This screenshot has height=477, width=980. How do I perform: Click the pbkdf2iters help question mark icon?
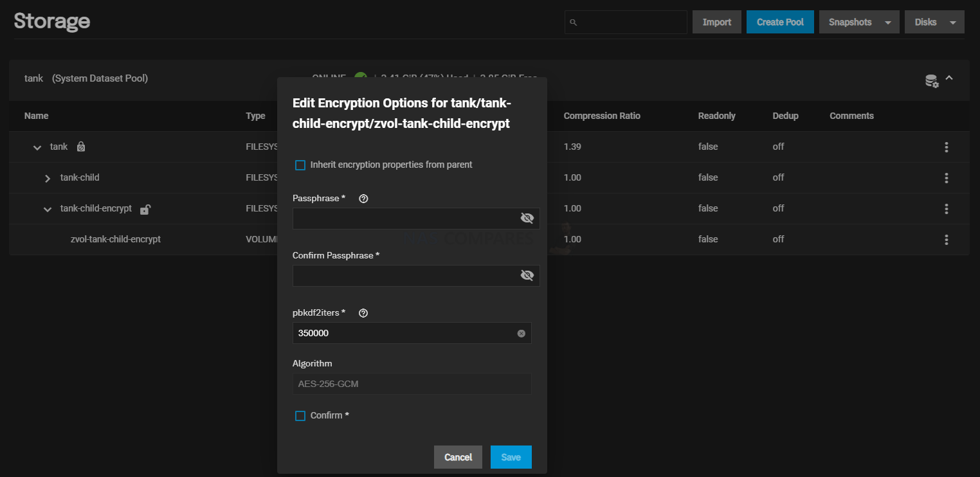[x=363, y=313]
